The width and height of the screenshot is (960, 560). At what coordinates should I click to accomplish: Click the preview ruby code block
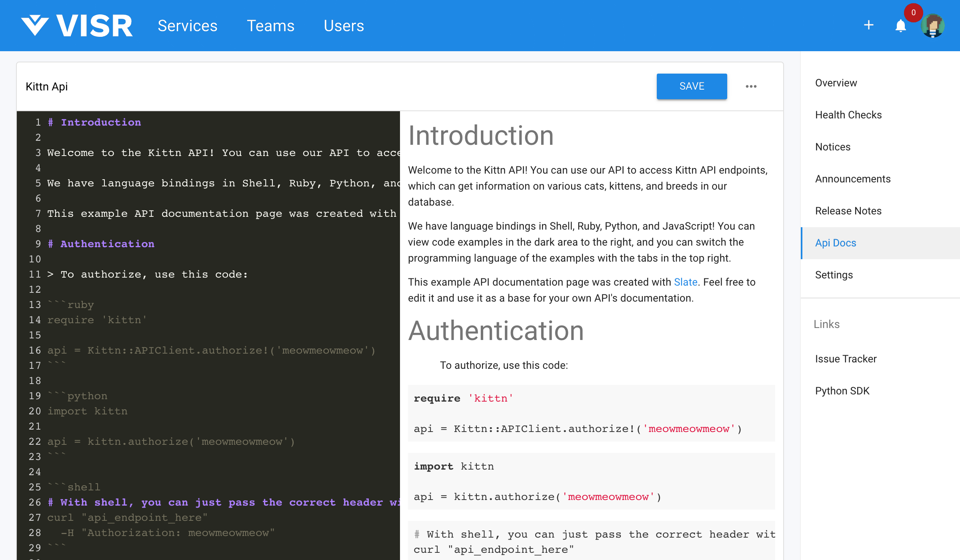click(591, 413)
